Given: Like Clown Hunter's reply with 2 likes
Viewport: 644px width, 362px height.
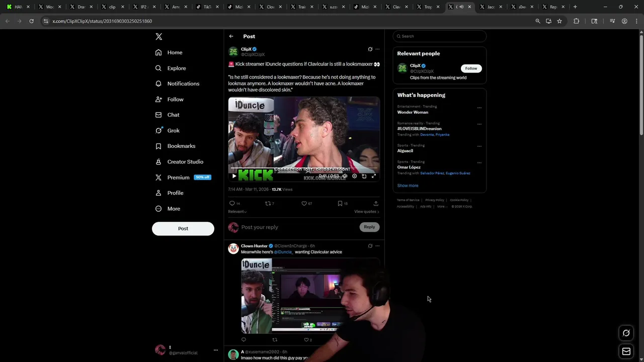Looking at the screenshot, I should click(x=307, y=340).
